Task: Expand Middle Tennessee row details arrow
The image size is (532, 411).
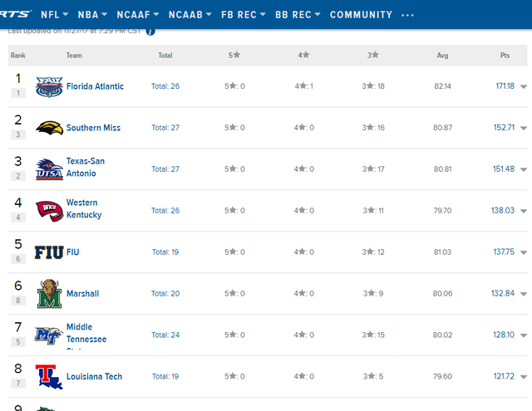Action: pyautogui.click(x=524, y=335)
